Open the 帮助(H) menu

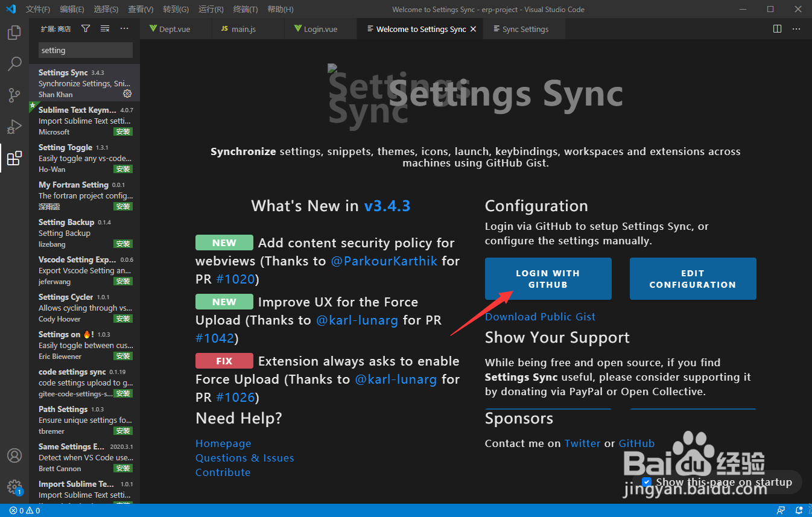[x=280, y=9]
